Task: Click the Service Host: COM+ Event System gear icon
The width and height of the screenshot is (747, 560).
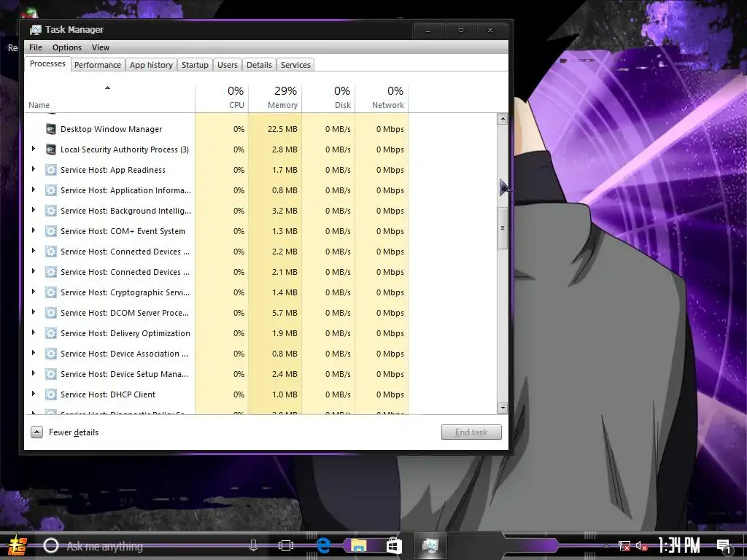Action: click(50, 231)
